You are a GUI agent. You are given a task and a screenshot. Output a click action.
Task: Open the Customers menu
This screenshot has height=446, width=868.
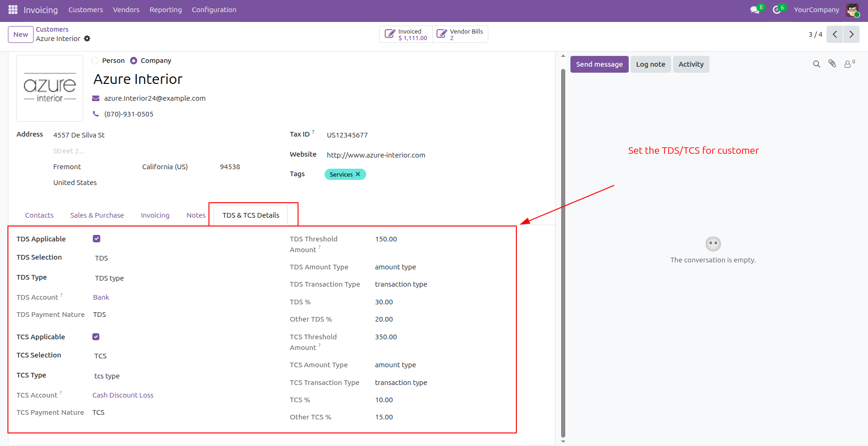coord(86,10)
